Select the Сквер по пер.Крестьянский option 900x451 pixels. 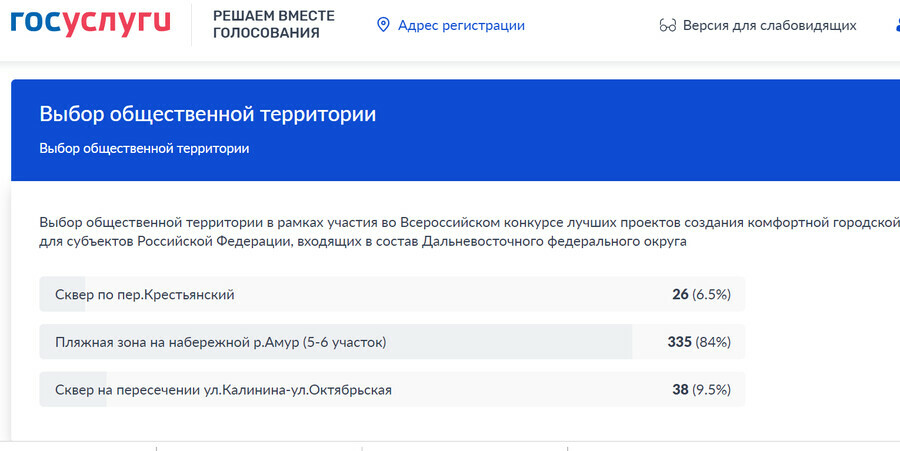tap(145, 294)
